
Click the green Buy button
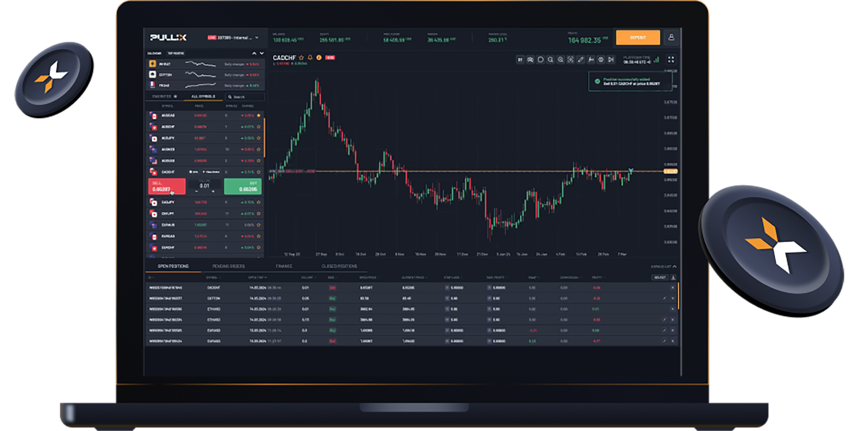(x=242, y=186)
